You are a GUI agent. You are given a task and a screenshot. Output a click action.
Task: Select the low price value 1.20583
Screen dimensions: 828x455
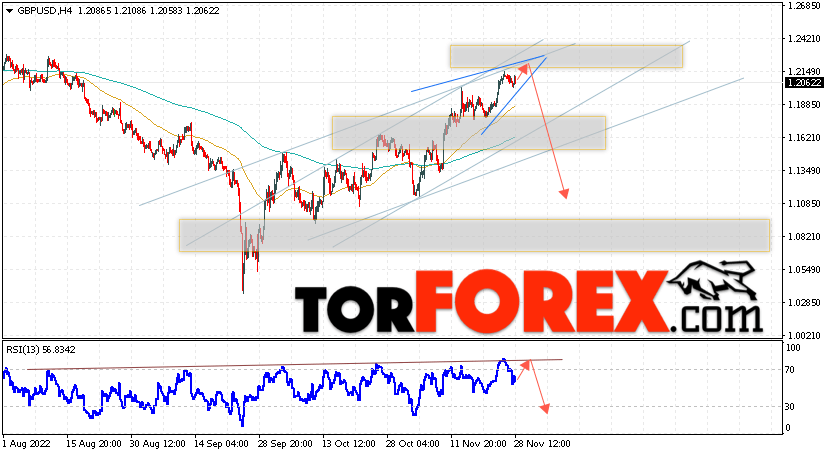click(167, 11)
